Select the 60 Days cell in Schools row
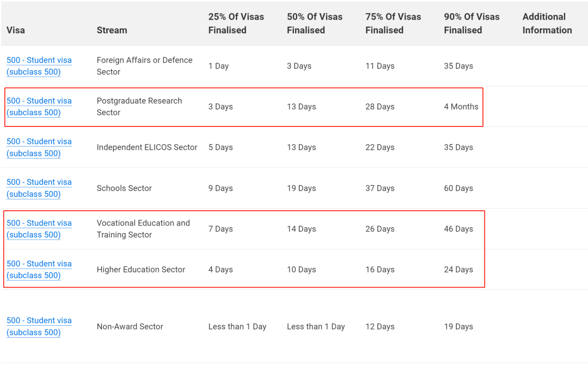 point(458,188)
